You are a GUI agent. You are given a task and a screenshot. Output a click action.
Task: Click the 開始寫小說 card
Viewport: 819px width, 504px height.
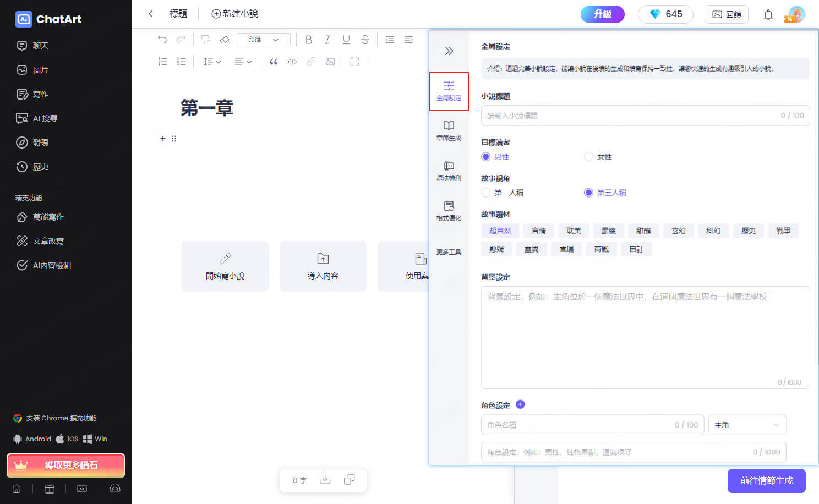pos(225,266)
